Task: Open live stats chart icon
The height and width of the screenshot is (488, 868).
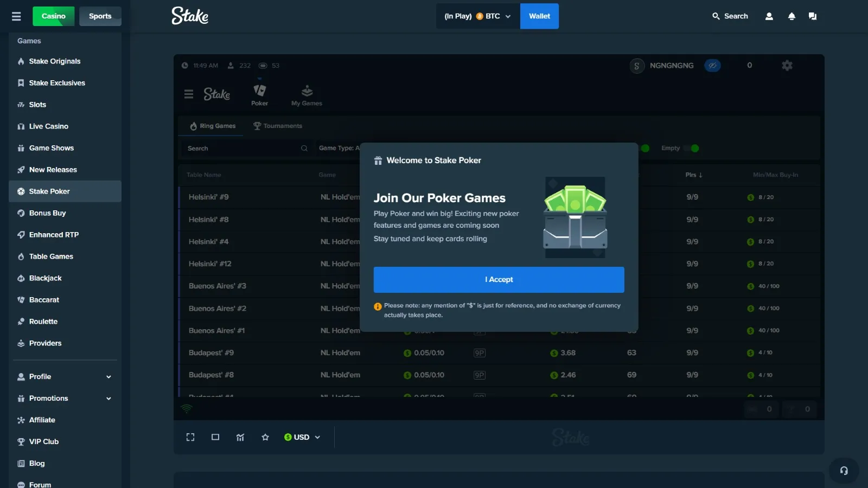Action: 240,437
